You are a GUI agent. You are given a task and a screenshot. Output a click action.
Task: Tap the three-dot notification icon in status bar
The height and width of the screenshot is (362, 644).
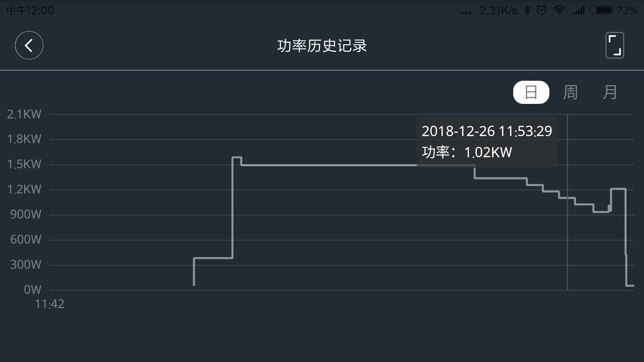(x=465, y=12)
